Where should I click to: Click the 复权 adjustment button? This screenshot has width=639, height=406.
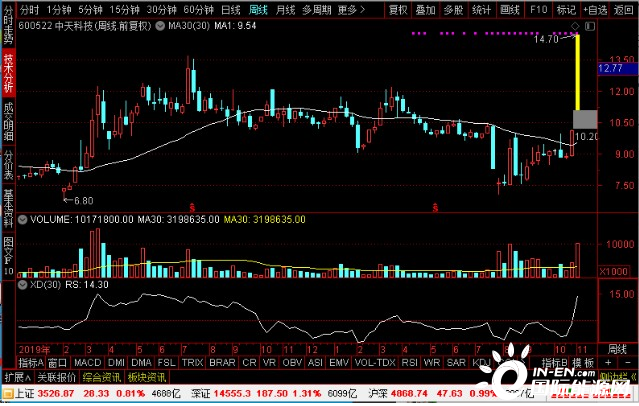click(398, 8)
